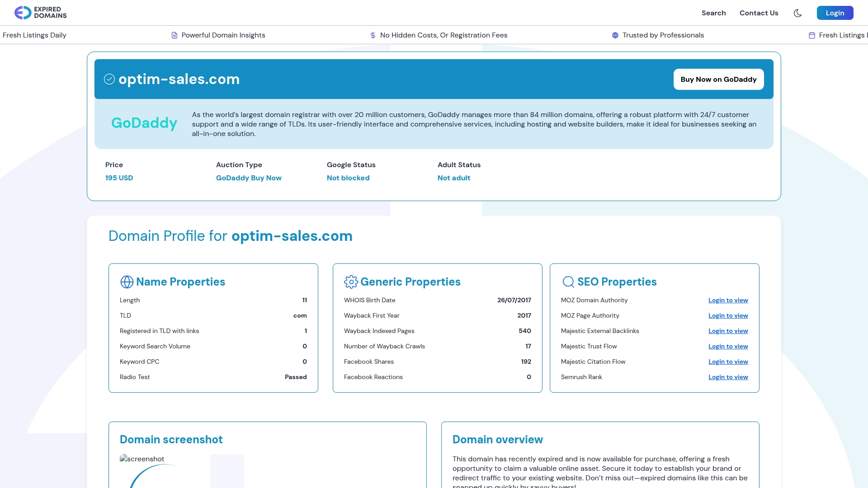View Majestic Trust Flow via Login to view
Viewport: 868px width, 488px height.
pyautogui.click(x=728, y=346)
